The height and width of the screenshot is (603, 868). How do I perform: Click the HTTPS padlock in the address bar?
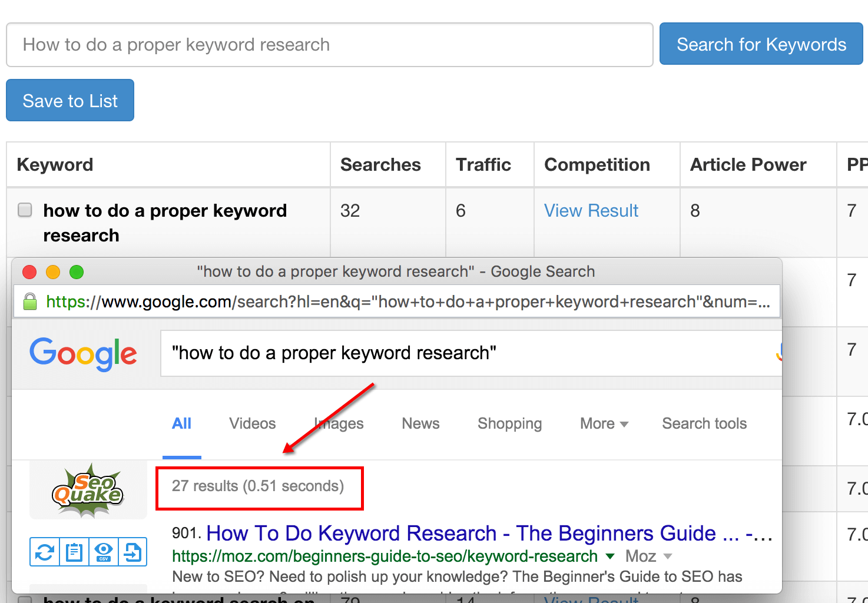[29, 301]
